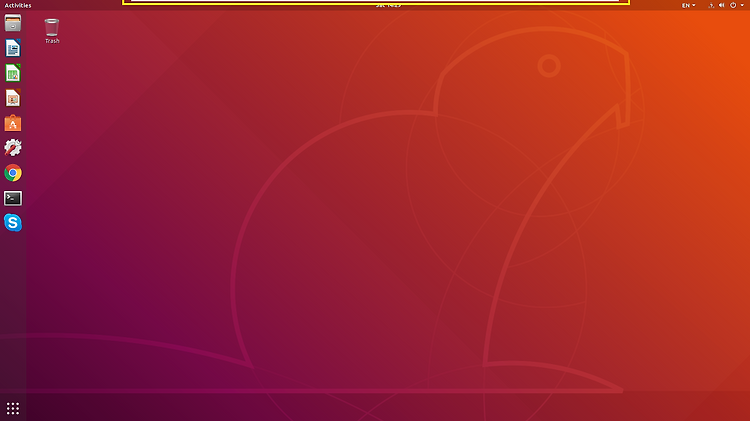Open the EN keyboard layout dropdown

(x=688, y=5)
